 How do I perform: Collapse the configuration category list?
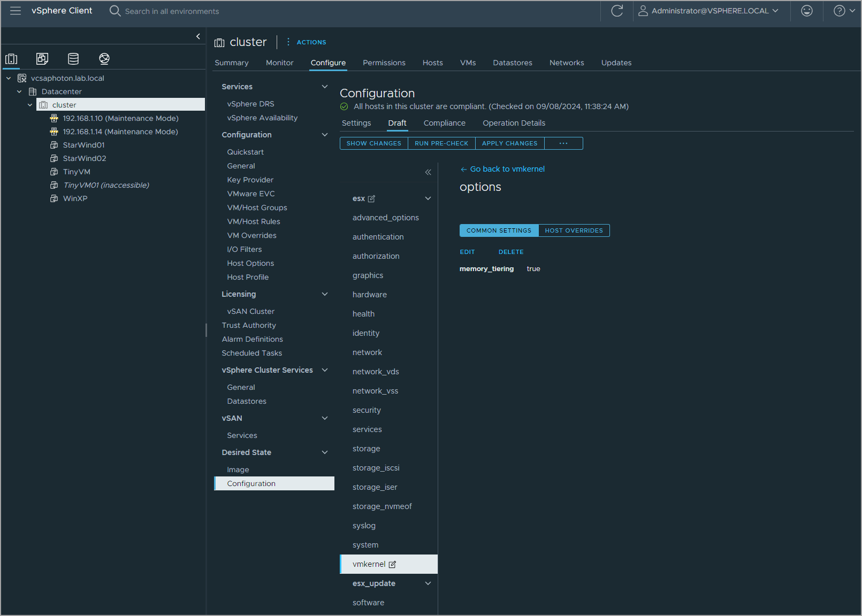[x=428, y=172]
